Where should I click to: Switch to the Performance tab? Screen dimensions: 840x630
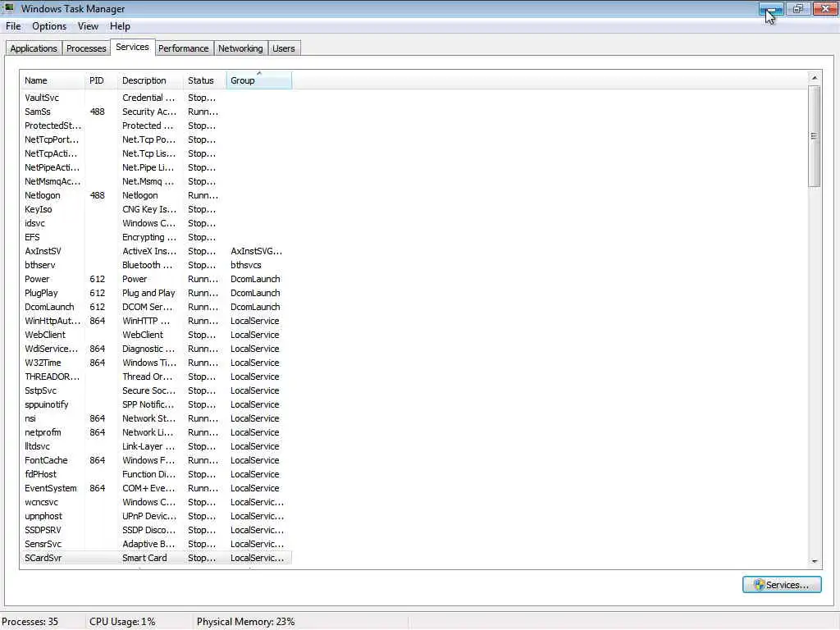point(183,48)
